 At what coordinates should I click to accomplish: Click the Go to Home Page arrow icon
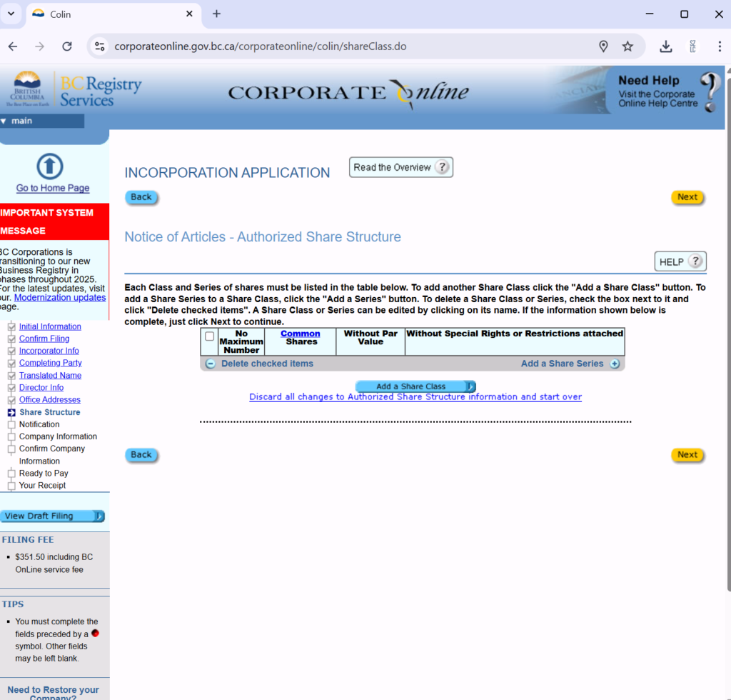click(49, 166)
